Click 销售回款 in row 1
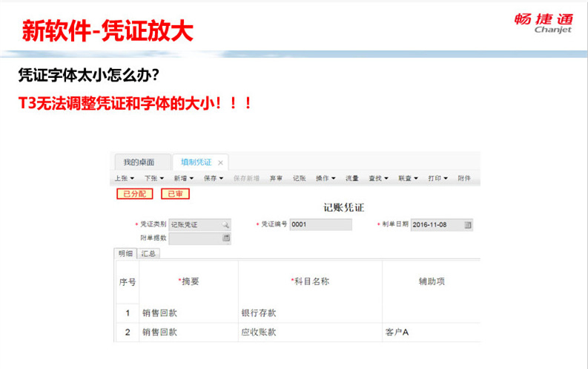 point(159,313)
